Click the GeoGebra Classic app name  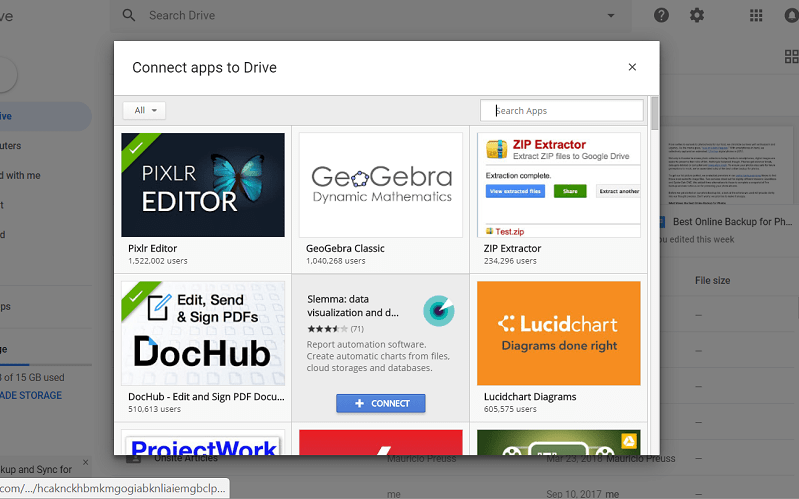click(345, 248)
